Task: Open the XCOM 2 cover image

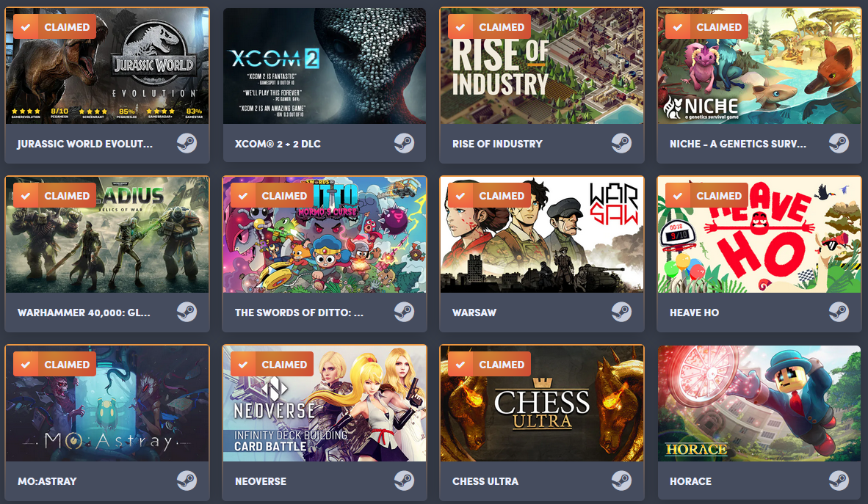Action: tap(325, 66)
